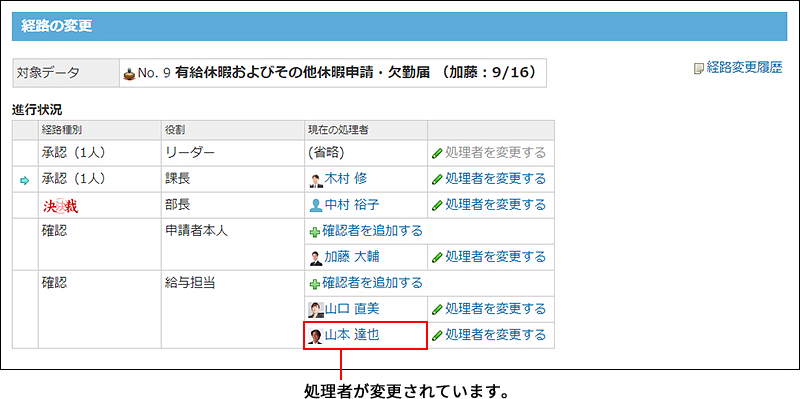The image size is (800, 399).
Task: Click pencil icon in the リーダー row
Action: 437,153
